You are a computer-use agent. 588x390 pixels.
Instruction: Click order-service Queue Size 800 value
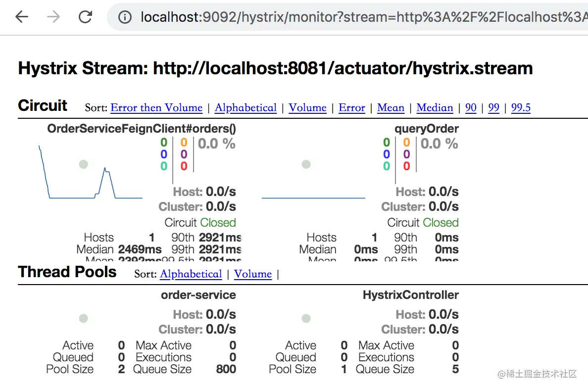[226, 369]
